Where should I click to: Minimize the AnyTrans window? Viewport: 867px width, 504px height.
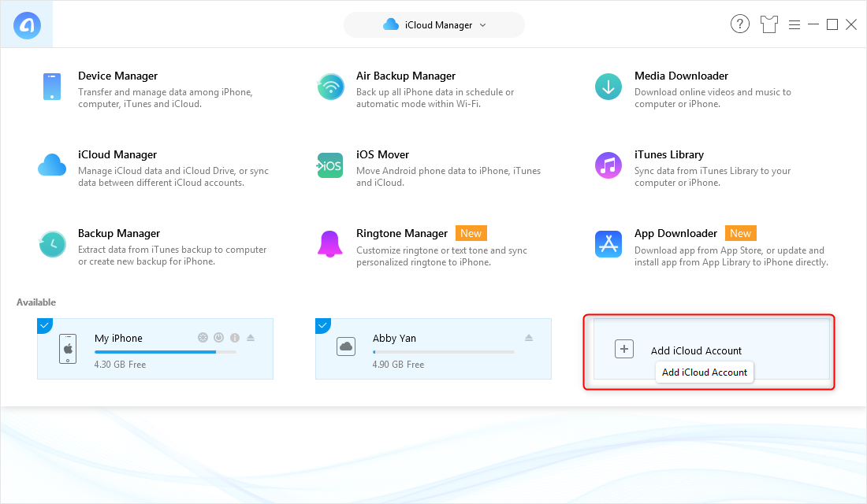coord(813,24)
